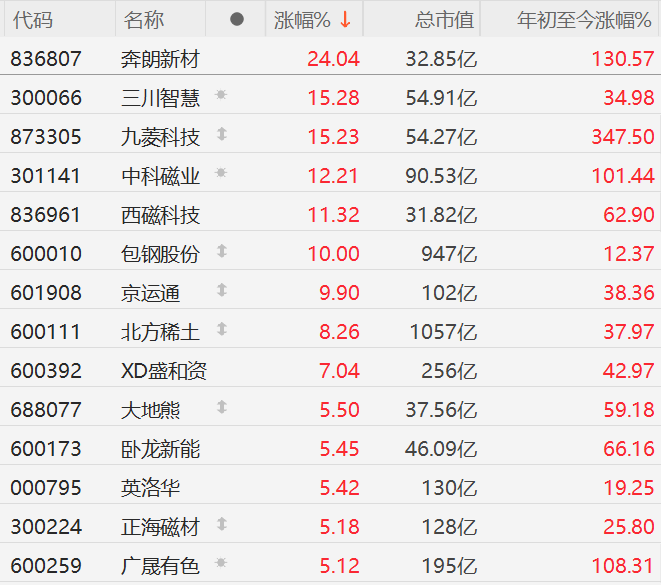Select stock name 大地熊
Image resolution: width=661 pixels, height=585 pixels.
[150, 410]
